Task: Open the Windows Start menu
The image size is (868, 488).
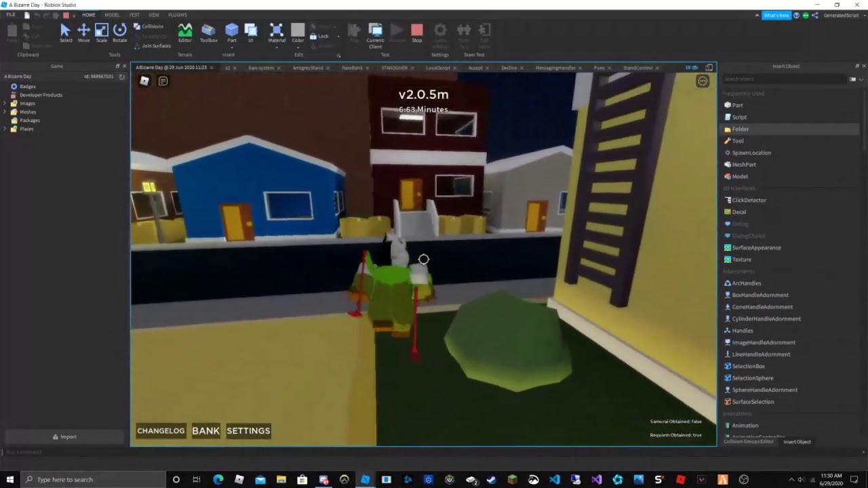Action: tap(10, 480)
